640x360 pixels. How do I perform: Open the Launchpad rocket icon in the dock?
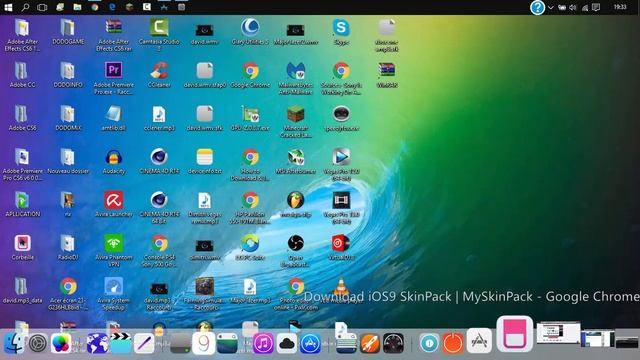click(x=370, y=344)
